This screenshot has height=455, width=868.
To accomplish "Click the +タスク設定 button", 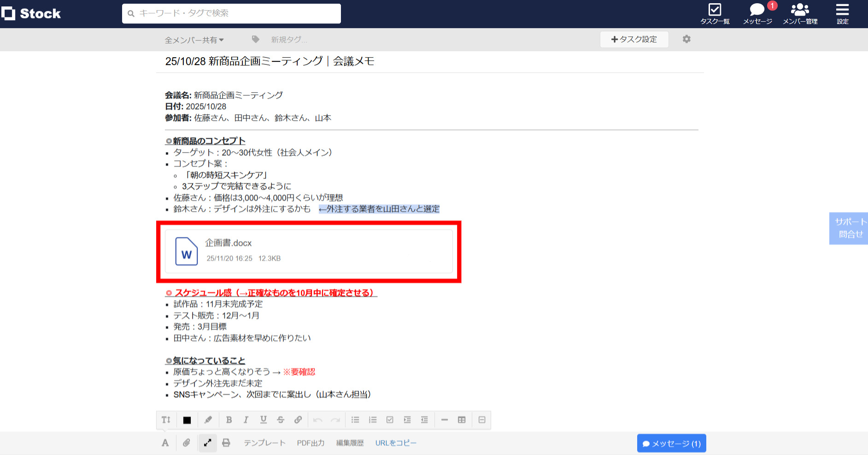I will pos(634,39).
